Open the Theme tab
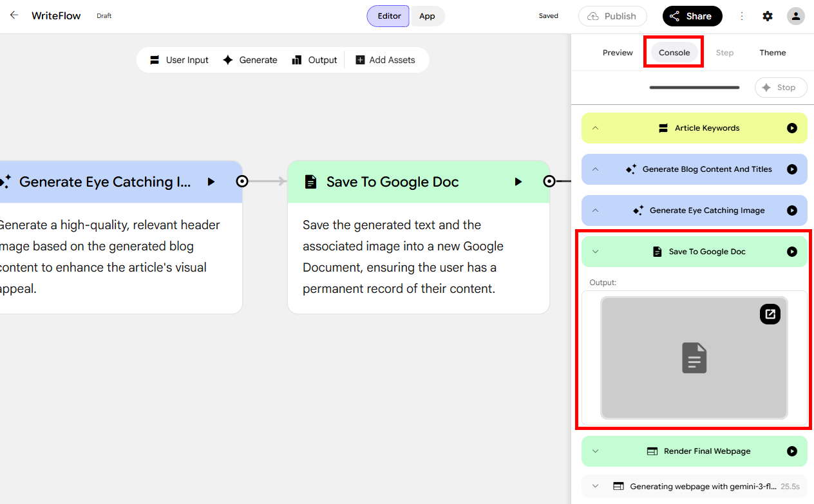Viewport: 814px width, 504px height. coord(773,53)
